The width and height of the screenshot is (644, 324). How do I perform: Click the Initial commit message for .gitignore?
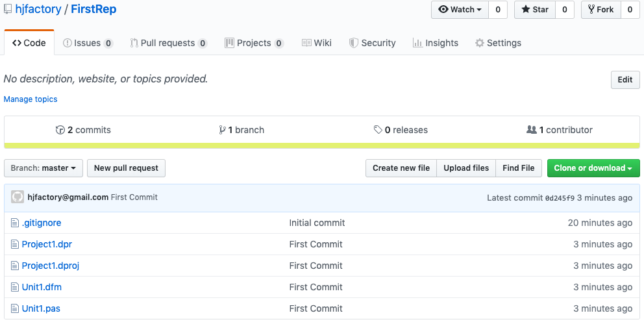coord(317,223)
